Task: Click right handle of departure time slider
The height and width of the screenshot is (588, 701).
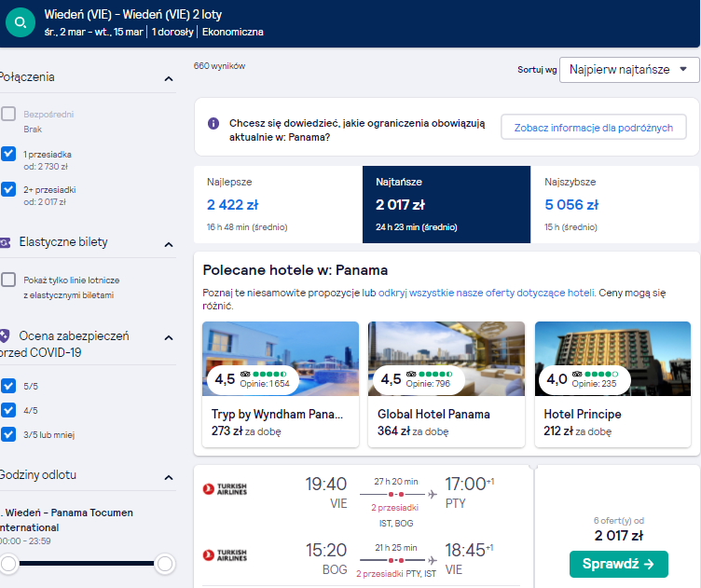Action: 164,564
